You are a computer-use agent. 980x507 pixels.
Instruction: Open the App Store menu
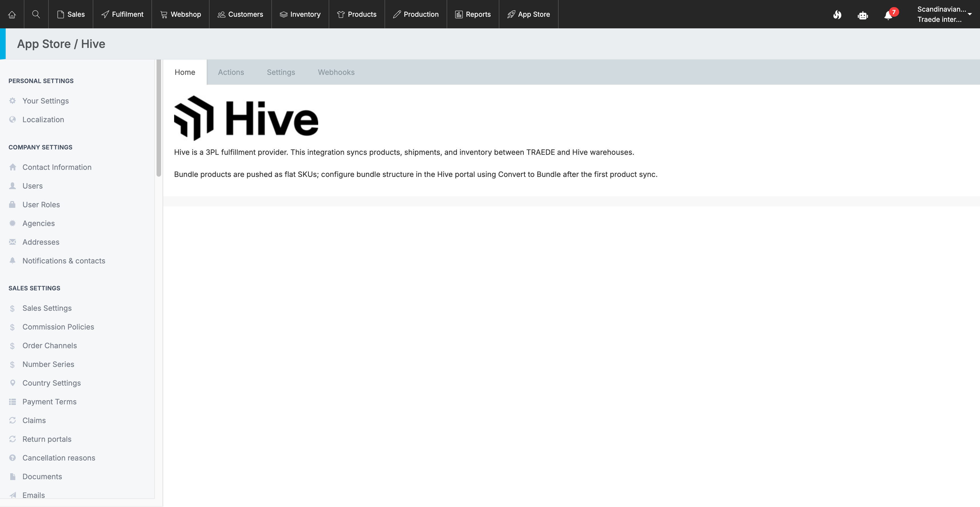click(529, 14)
